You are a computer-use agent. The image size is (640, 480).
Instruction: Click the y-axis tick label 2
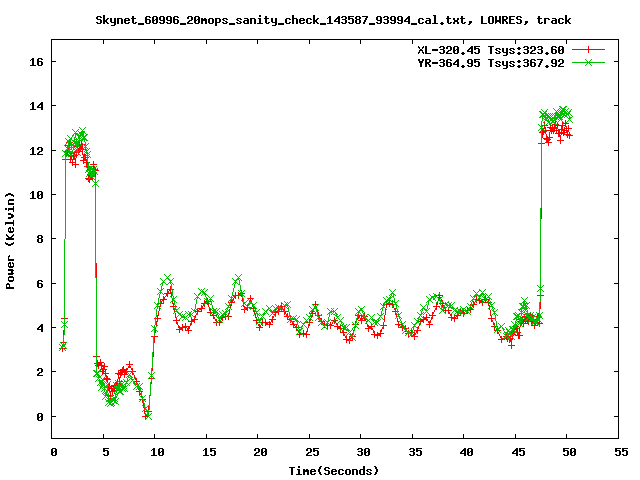38,372
